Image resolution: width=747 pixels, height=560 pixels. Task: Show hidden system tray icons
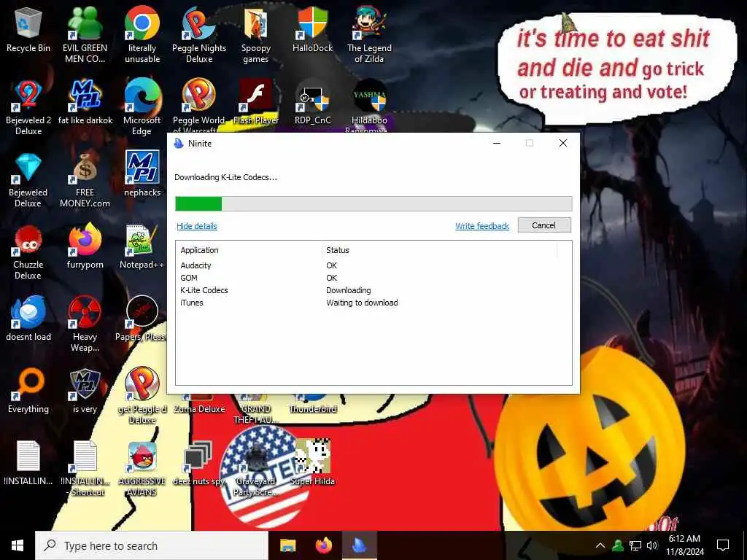[x=600, y=545]
